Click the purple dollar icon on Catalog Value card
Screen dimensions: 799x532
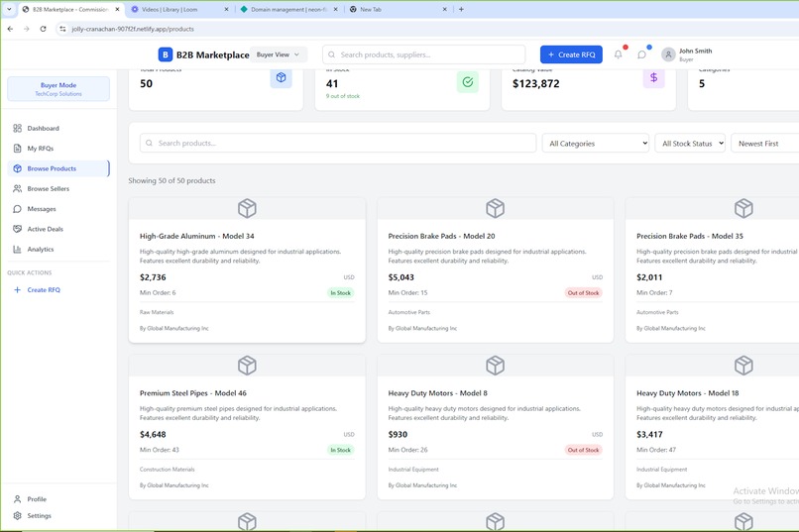pos(654,78)
